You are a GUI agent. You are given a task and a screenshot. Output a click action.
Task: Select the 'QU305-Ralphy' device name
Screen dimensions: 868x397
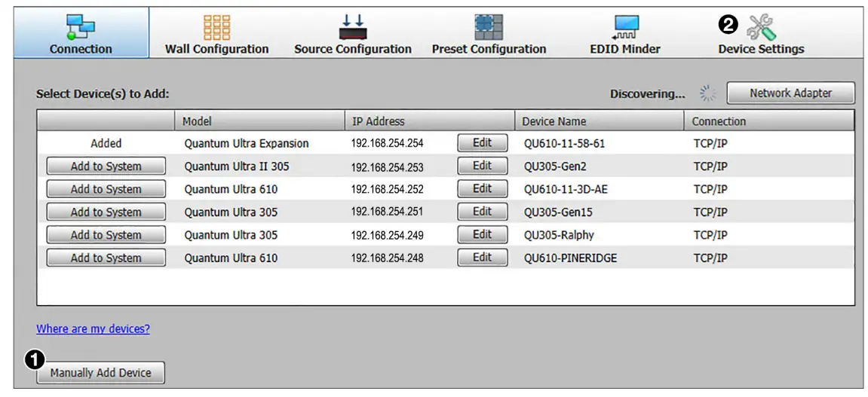(x=559, y=236)
